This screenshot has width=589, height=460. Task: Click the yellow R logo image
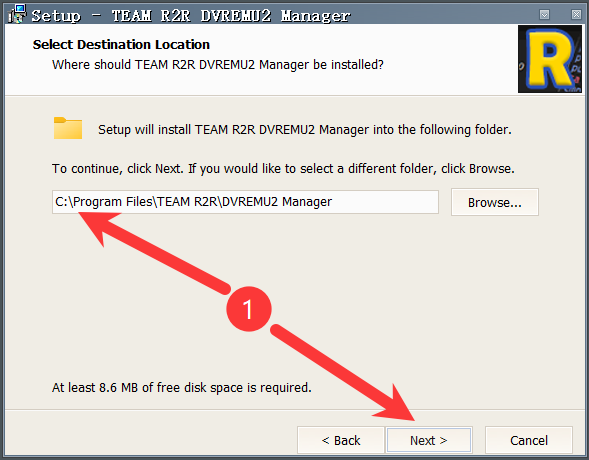[550, 59]
